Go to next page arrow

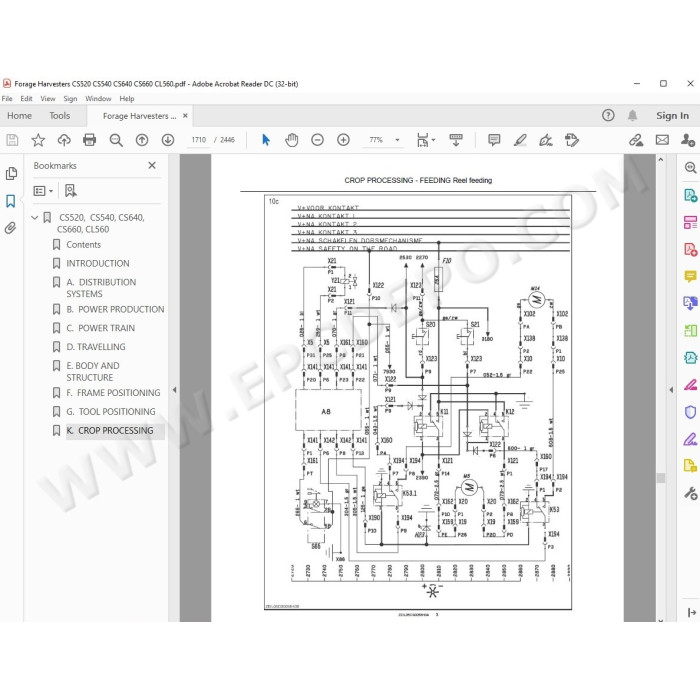[x=168, y=140]
